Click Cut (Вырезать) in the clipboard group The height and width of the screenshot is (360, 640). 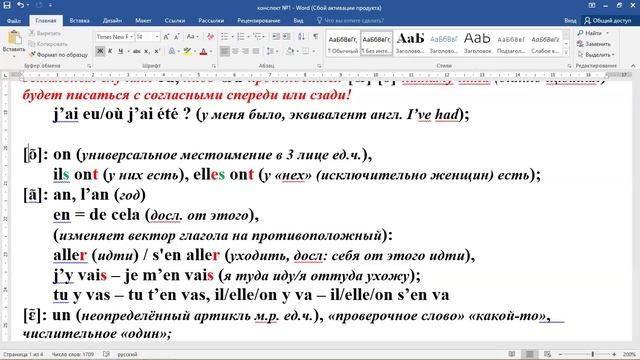[x=45, y=33]
